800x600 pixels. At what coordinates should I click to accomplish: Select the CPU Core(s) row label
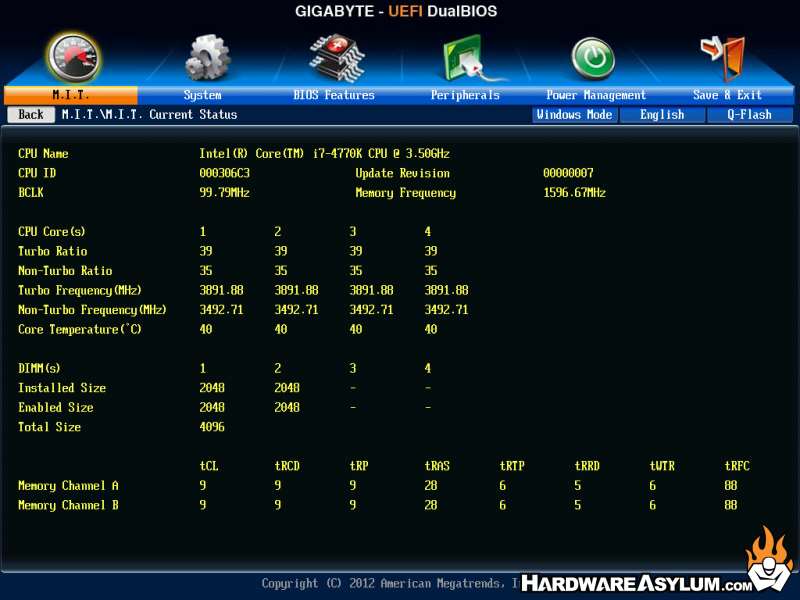click(52, 232)
